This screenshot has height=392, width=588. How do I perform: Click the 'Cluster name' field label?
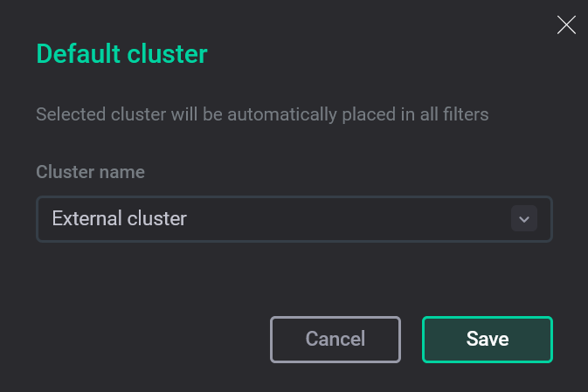tap(90, 172)
